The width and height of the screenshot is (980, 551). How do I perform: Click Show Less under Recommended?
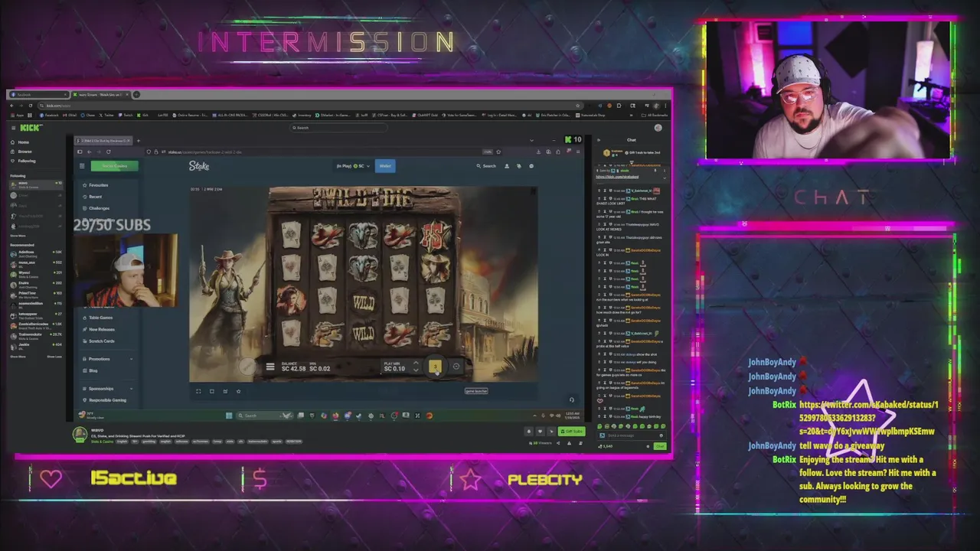coord(54,357)
